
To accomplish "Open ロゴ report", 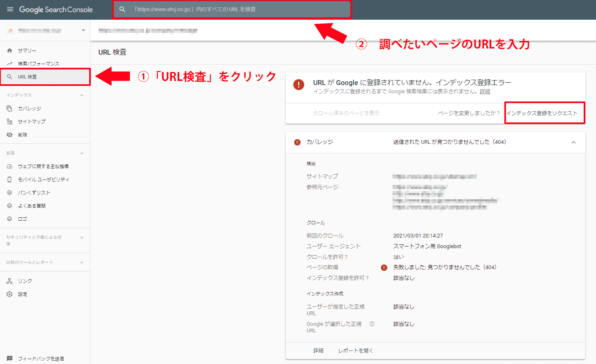I will click(23, 219).
